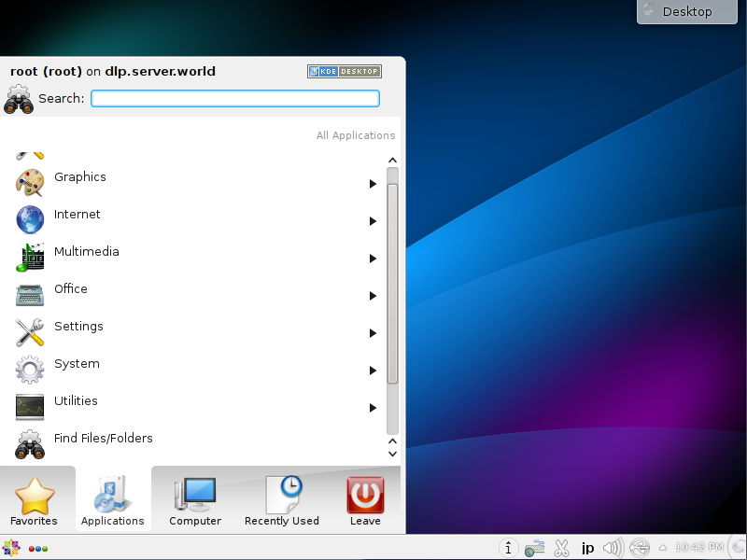The height and width of the screenshot is (560, 747).
Task: Select the Utilities category icon
Action: click(x=28, y=401)
